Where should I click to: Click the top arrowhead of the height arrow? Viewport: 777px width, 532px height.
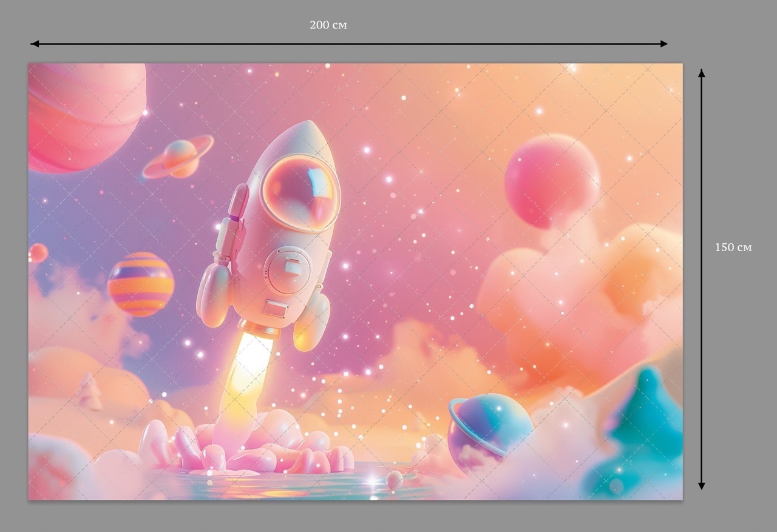pyautogui.click(x=701, y=73)
